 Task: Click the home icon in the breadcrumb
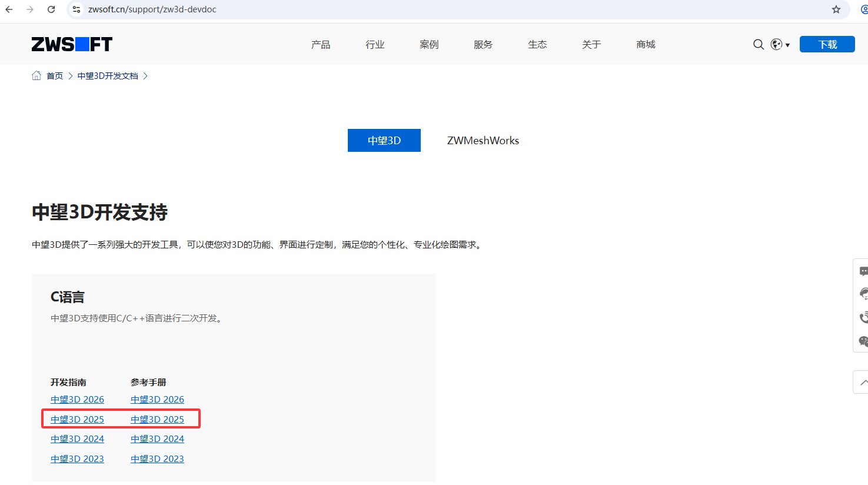36,75
